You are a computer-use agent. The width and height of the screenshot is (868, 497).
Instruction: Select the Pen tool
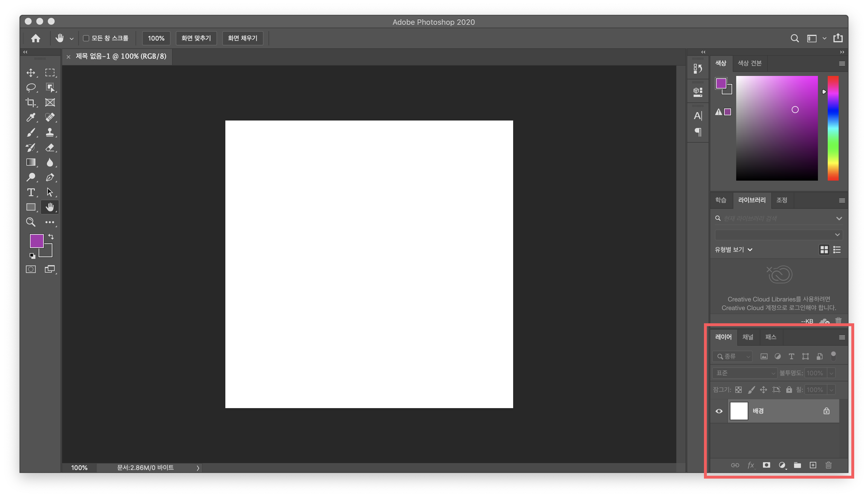pyautogui.click(x=50, y=177)
